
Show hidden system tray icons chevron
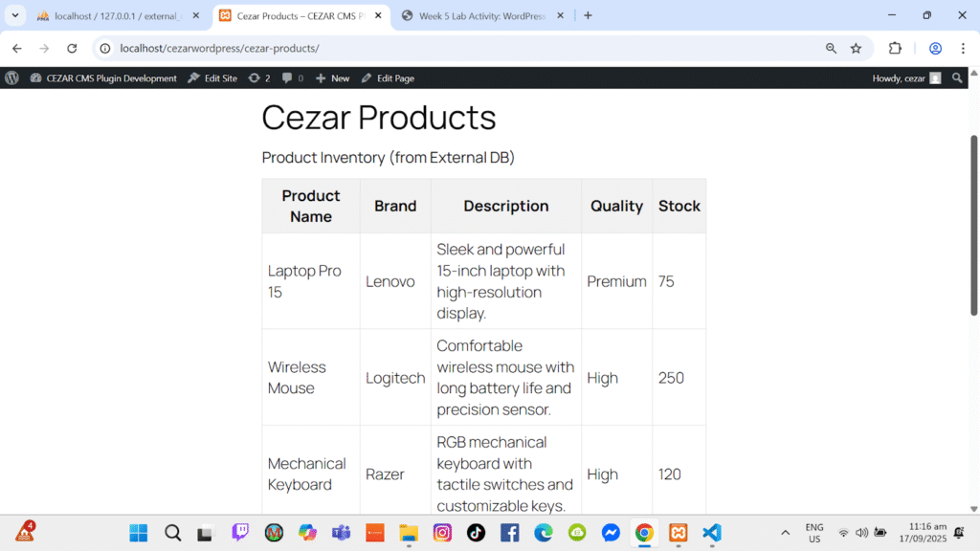(x=786, y=533)
